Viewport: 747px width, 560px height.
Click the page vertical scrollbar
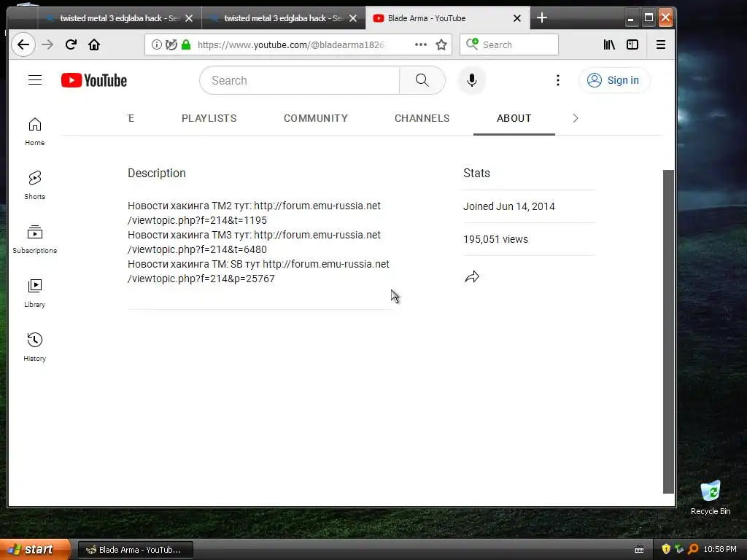668,332
